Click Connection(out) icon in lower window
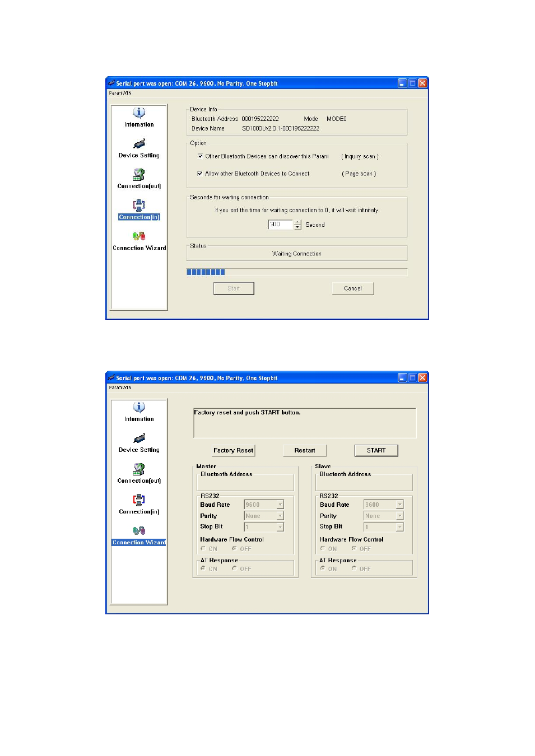This screenshot has width=535, height=756. pos(139,469)
